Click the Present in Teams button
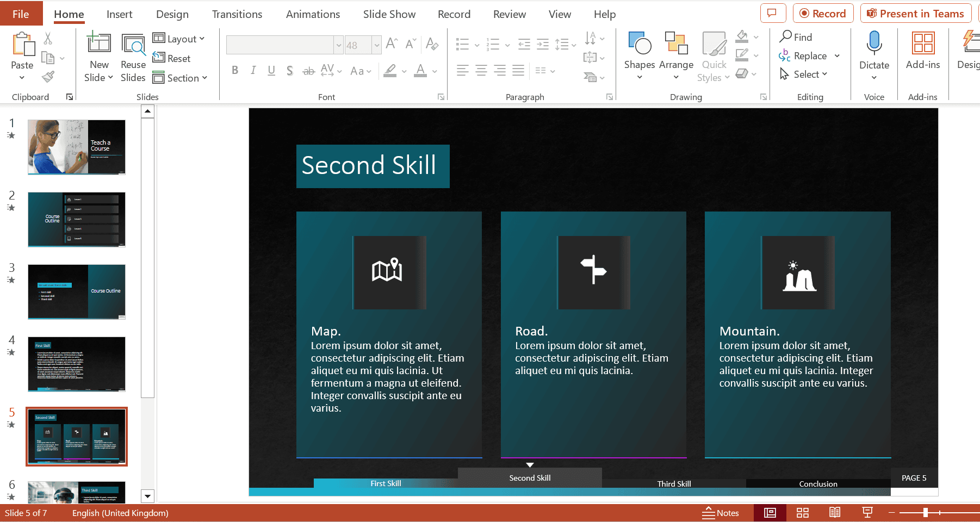The height and width of the screenshot is (522, 980). click(916, 13)
